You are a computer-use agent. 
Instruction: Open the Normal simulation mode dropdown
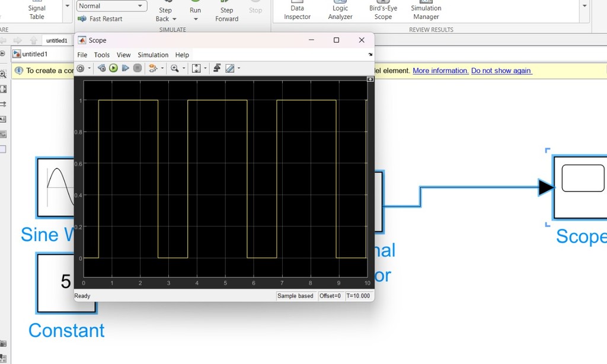(x=111, y=6)
